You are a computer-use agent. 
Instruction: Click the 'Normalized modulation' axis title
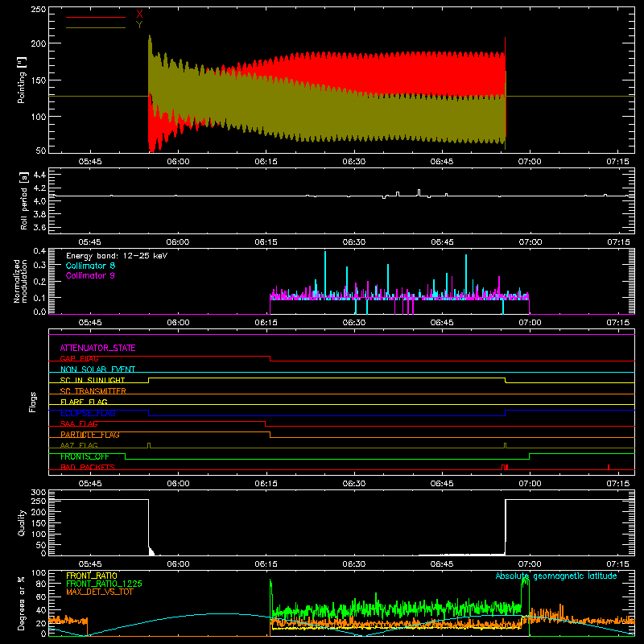(20, 281)
